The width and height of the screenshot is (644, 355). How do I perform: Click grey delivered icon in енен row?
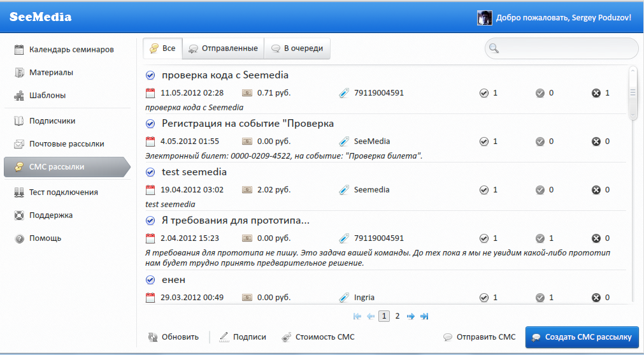540,298
